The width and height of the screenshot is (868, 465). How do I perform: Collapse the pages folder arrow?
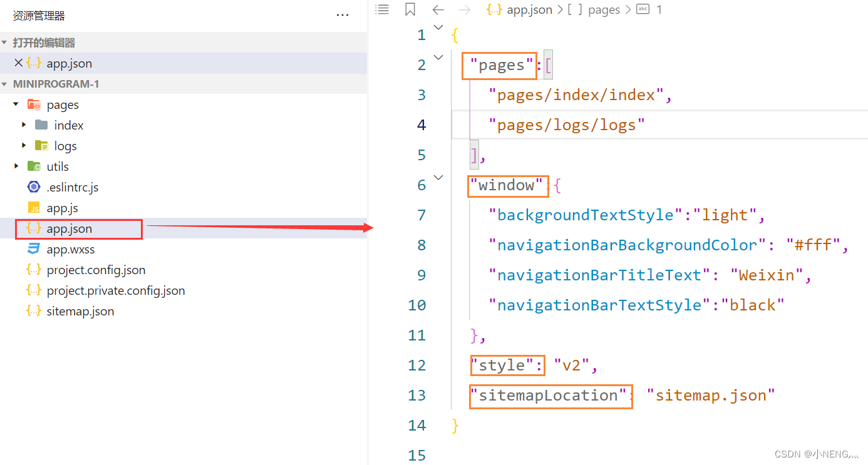click(x=16, y=105)
